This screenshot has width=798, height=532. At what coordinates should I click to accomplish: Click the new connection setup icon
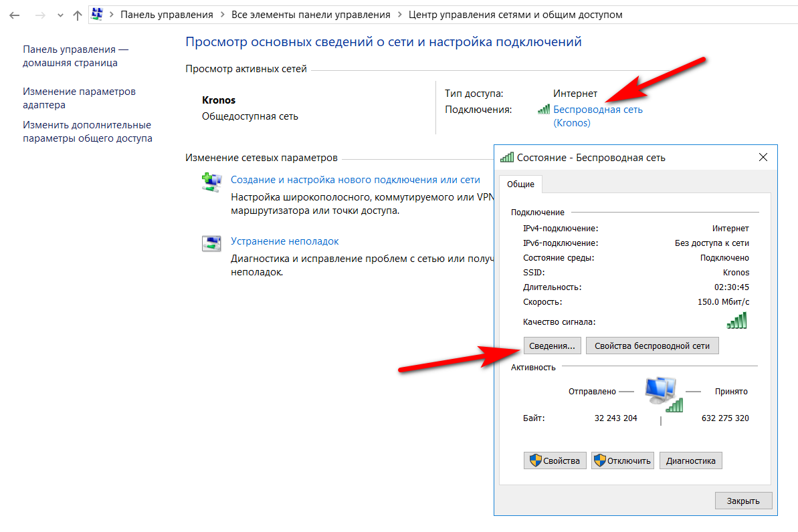[211, 182]
